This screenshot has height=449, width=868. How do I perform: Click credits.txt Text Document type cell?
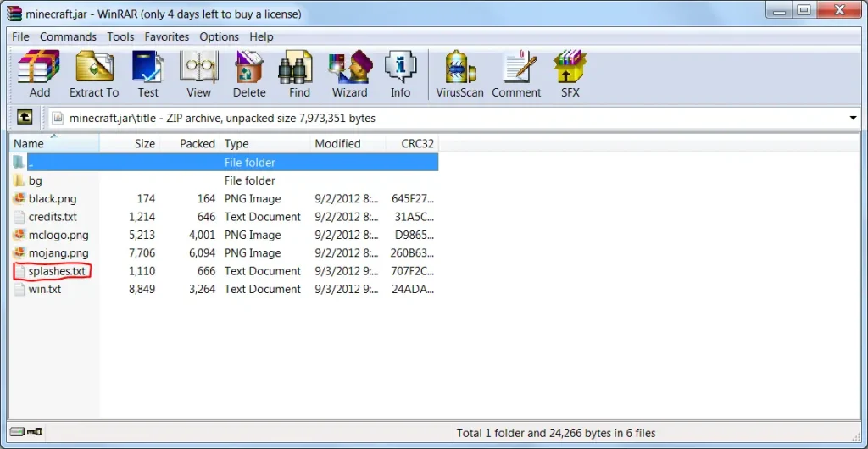(x=263, y=217)
